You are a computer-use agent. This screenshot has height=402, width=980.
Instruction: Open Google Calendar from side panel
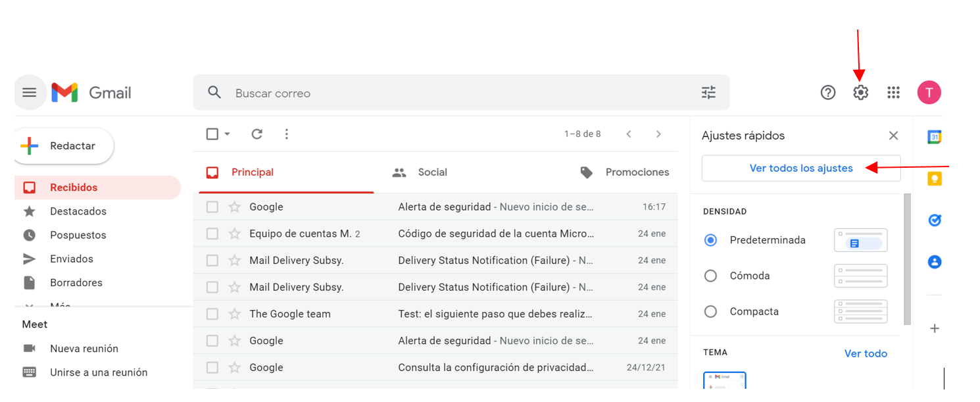[935, 137]
